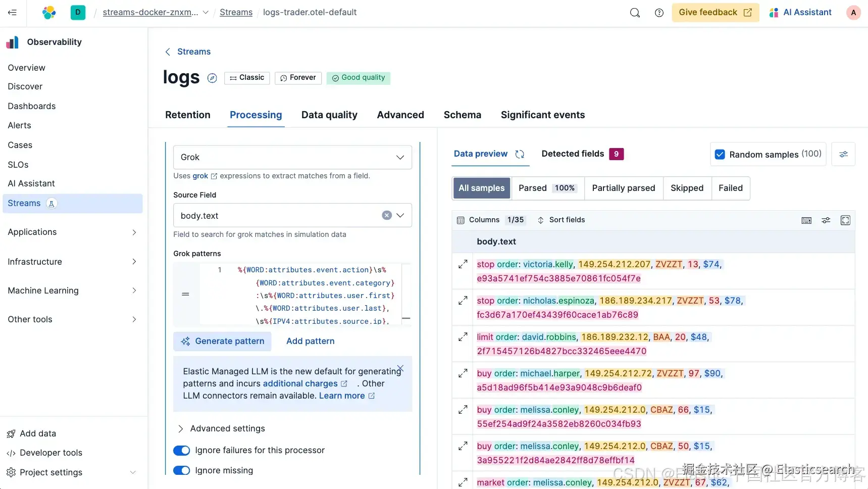Toggle the Ignore missing switch
Screen dimensions: 868x489
coord(181,470)
